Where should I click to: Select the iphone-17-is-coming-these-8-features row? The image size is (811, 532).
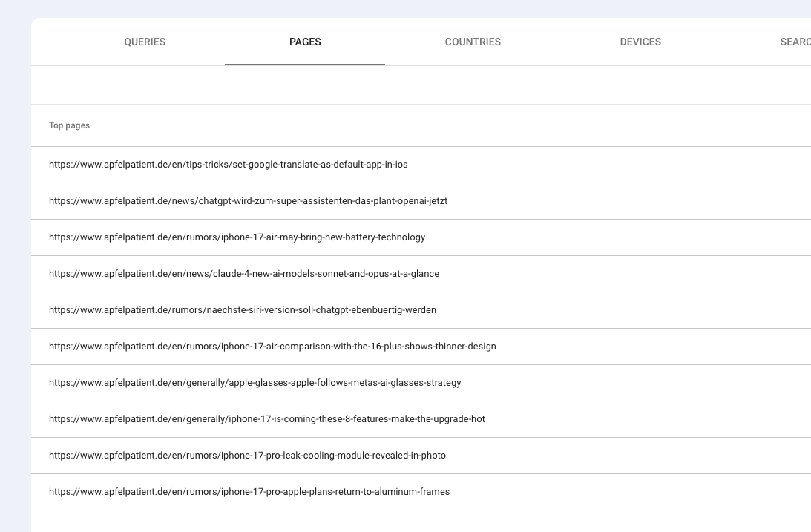(x=421, y=419)
